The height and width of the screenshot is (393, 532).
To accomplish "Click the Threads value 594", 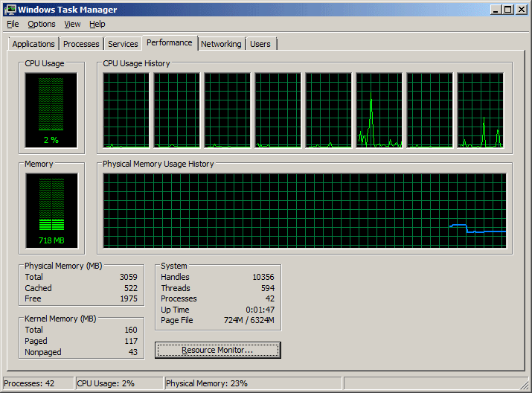I will coord(268,288).
